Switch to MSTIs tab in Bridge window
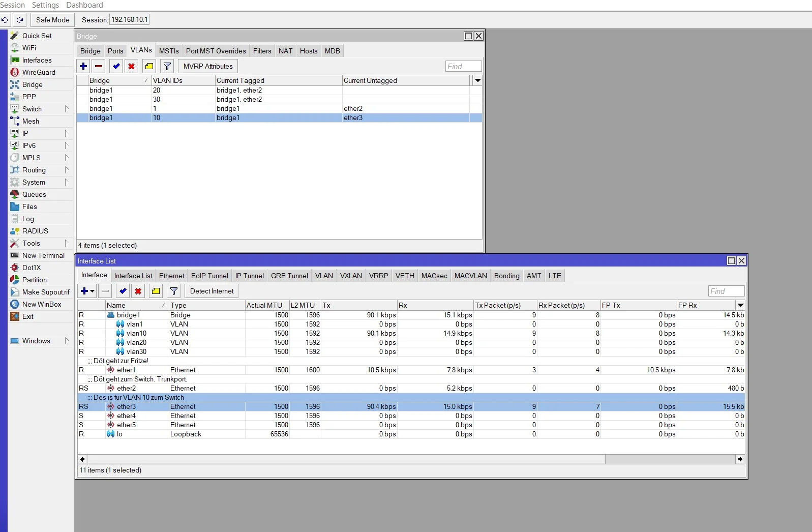This screenshot has height=532, width=812. [x=169, y=51]
